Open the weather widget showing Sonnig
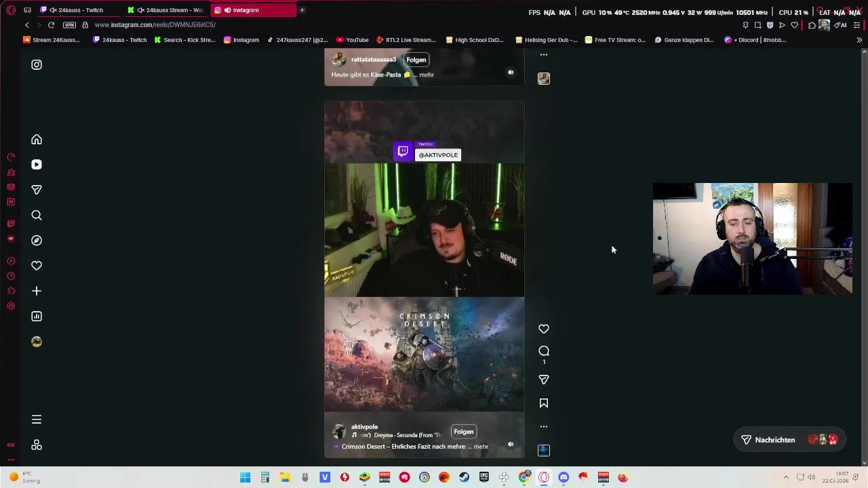This screenshot has height=488, width=868. [24, 478]
